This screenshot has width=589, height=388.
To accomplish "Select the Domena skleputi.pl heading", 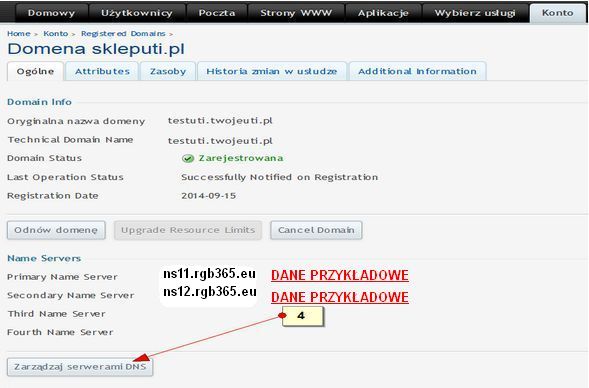I will click(x=96, y=49).
